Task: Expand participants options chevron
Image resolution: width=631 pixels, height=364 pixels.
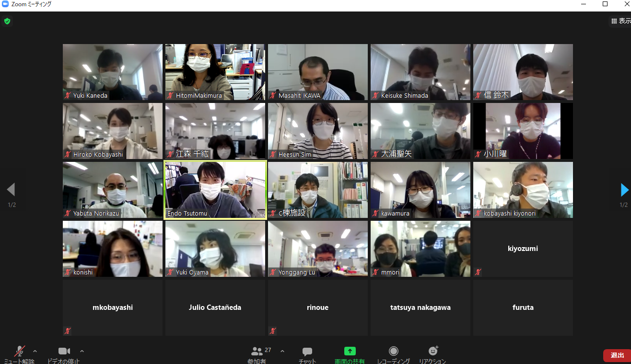Action: click(x=282, y=351)
